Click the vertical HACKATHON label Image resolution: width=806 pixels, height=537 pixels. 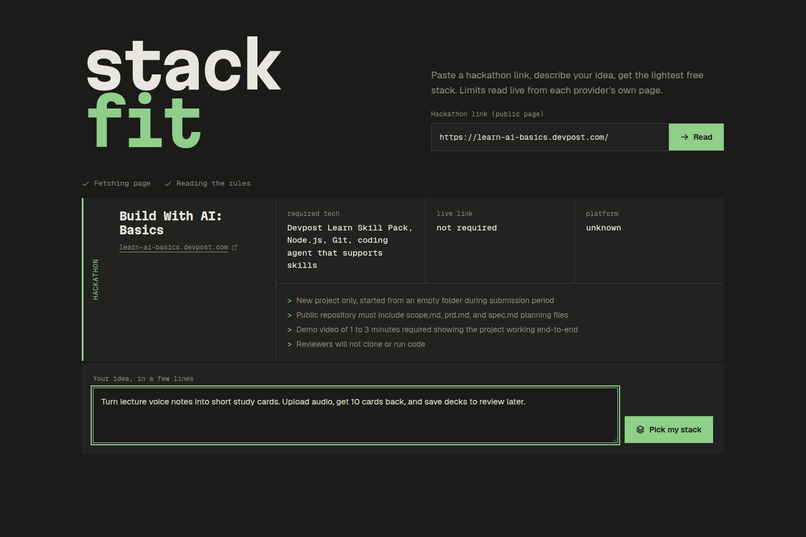[96, 280]
